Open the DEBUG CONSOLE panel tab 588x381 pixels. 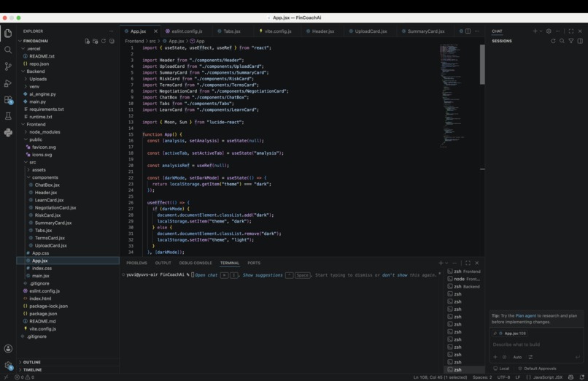pyautogui.click(x=196, y=263)
